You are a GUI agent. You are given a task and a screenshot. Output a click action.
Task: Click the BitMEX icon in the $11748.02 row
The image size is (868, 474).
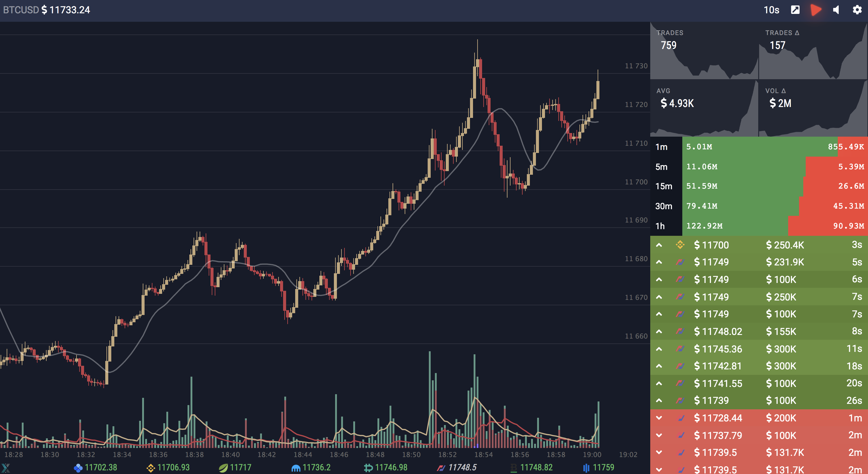click(680, 331)
